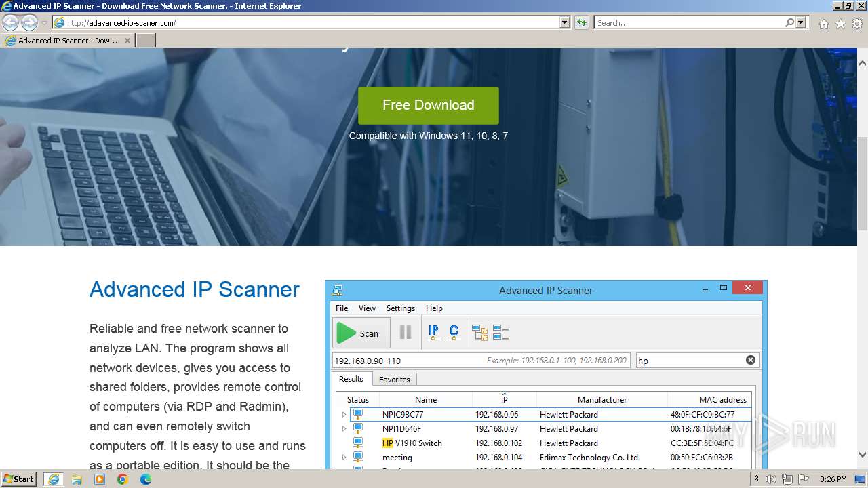This screenshot has height=488, width=868.
Task: Expand the NPI1D646F device row
Action: click(344, 429)
